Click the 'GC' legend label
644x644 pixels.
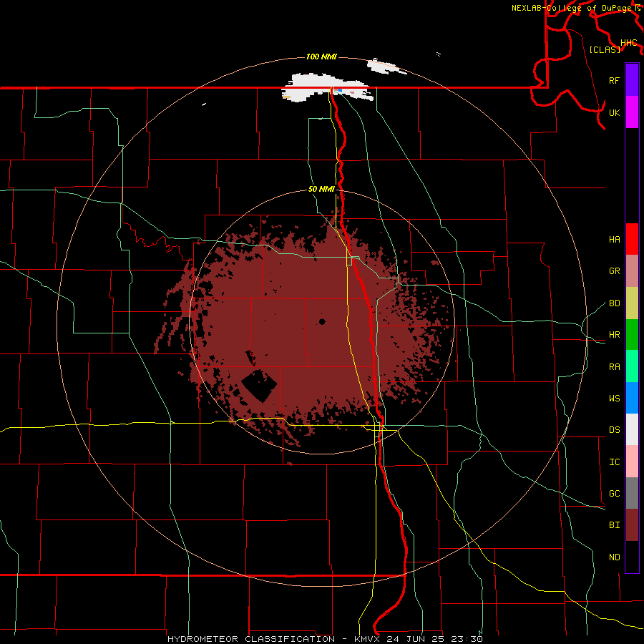pos(614,493)
